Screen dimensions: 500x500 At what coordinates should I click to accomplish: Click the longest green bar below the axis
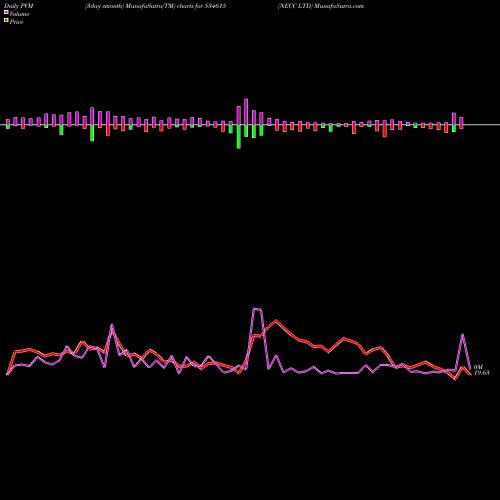[x=238, y=137]
